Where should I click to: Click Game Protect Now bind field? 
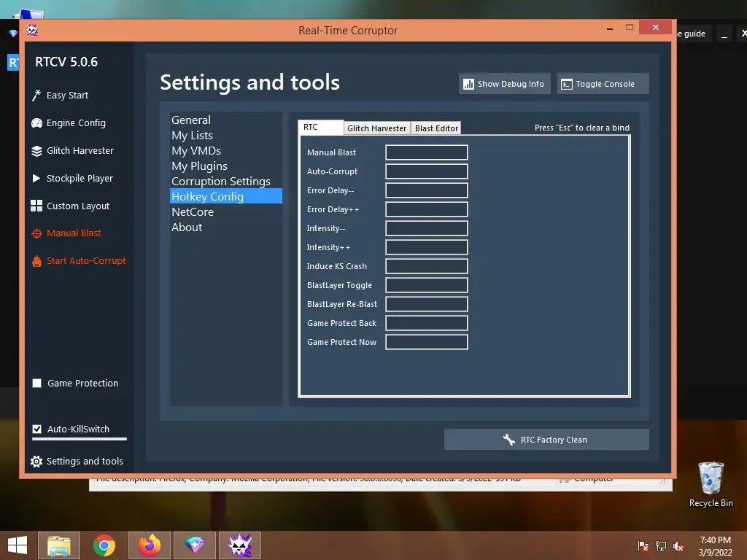pyautogui.click(x=426, y=342)
